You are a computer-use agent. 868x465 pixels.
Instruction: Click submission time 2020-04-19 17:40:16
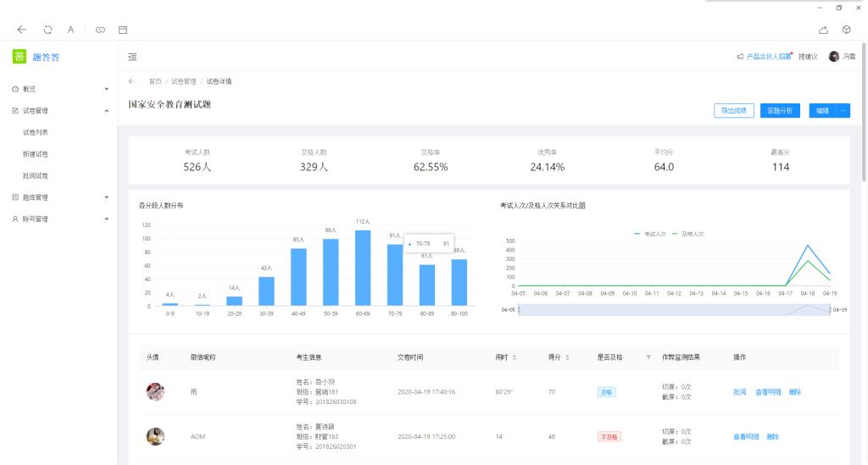[426, 392]
